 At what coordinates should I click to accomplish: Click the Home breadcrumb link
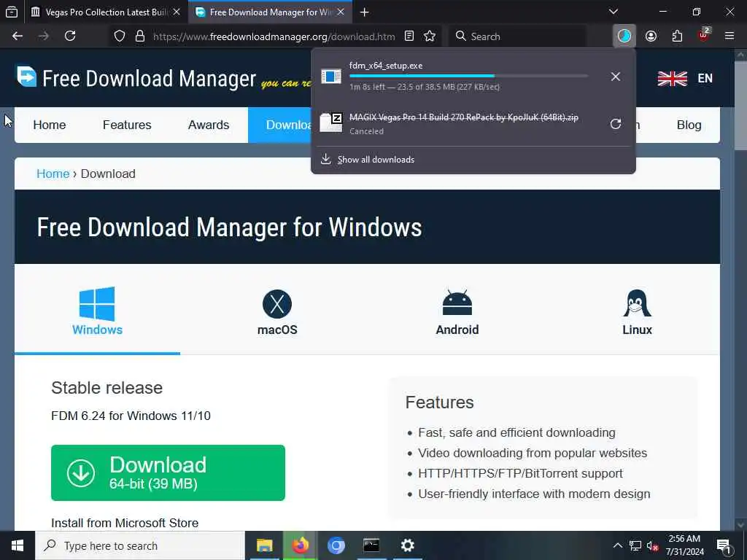(x=53, y=174)
